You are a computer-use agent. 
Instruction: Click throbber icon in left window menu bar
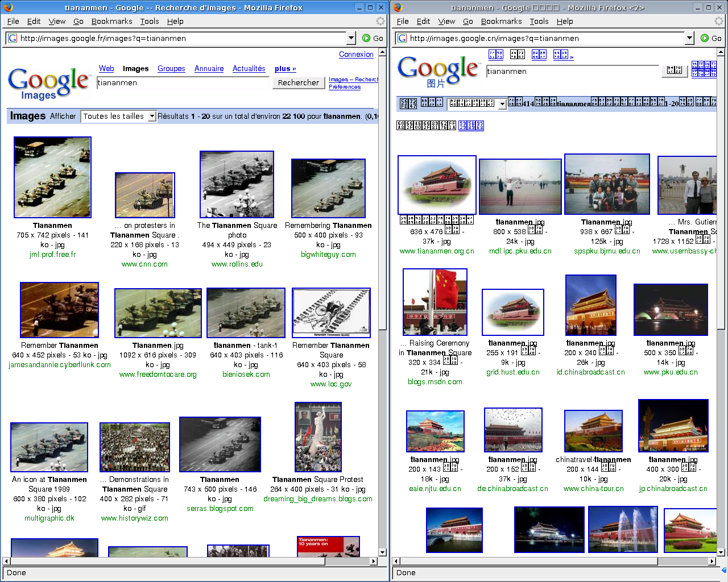coord(380,21)
